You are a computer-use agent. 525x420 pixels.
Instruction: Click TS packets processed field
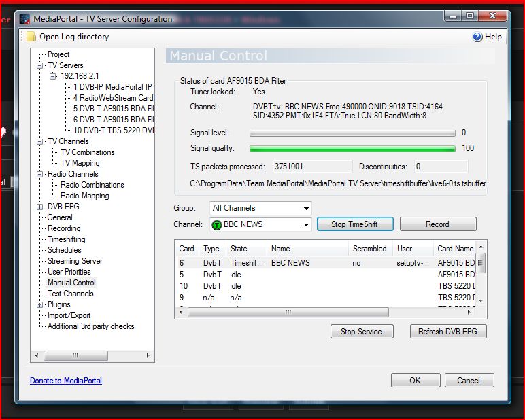point(312,167)
